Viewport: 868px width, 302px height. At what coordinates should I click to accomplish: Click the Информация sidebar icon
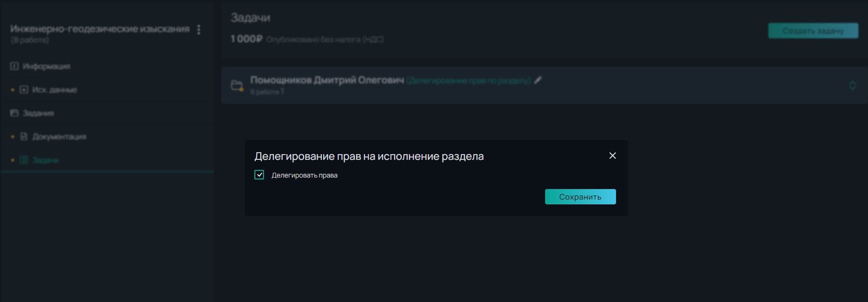point(14,66)
